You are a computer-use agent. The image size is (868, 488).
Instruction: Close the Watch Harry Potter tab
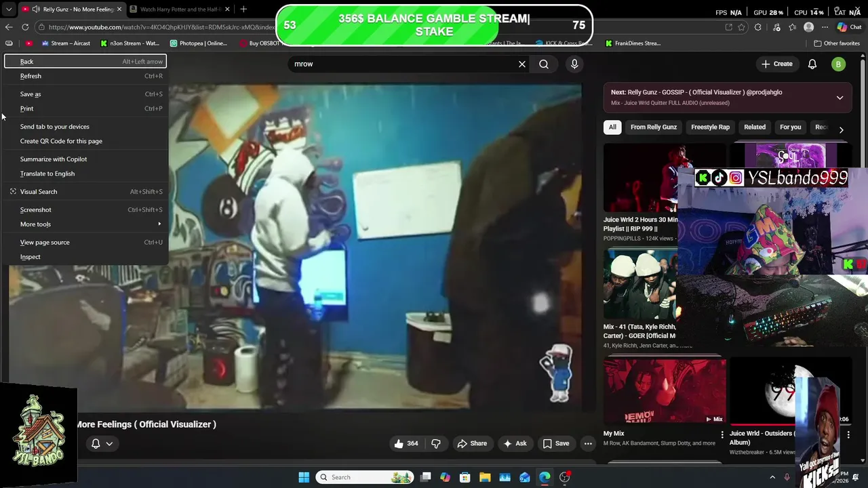tap(227, 9)
